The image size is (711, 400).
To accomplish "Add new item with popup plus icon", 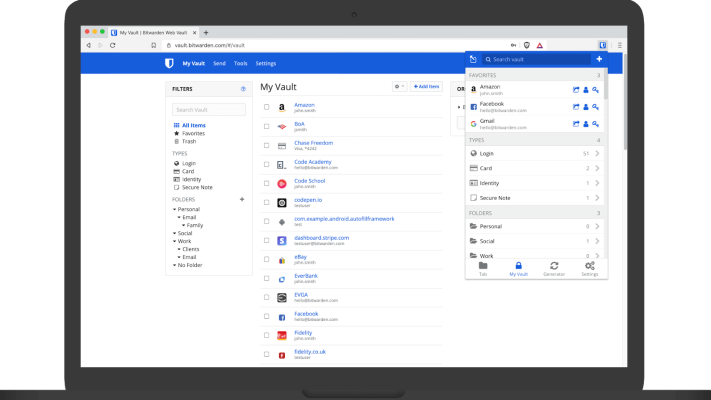I will click(599, 59).
